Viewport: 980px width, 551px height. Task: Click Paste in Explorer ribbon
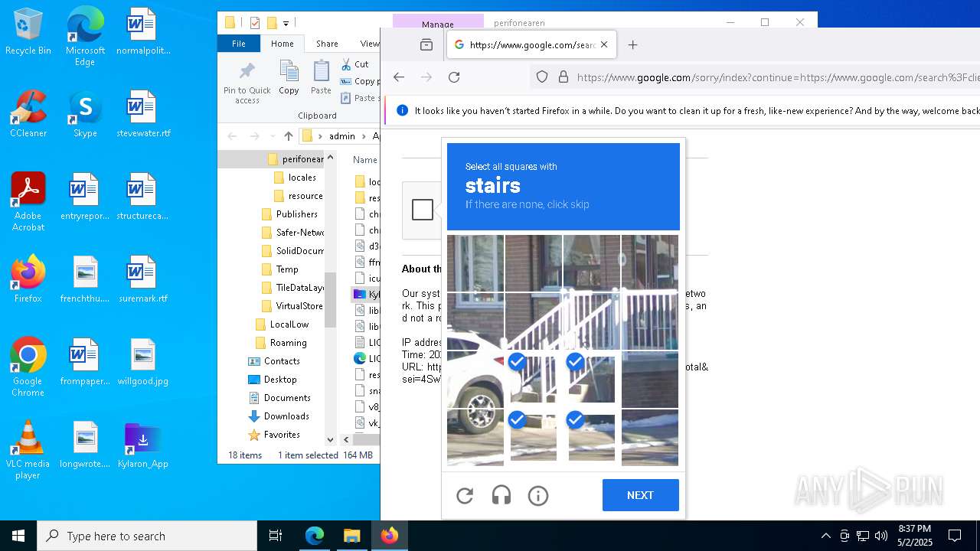[x=321, y=78]
